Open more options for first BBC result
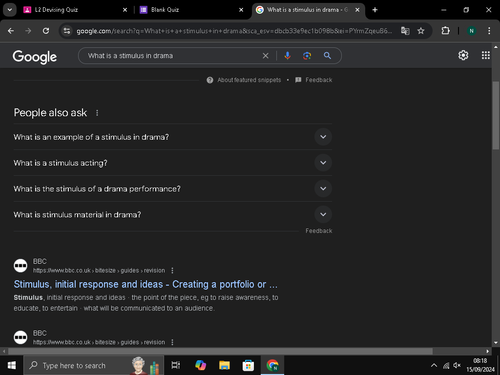The image size is (500, 375). pyautogui.click(x=172, y=270)
